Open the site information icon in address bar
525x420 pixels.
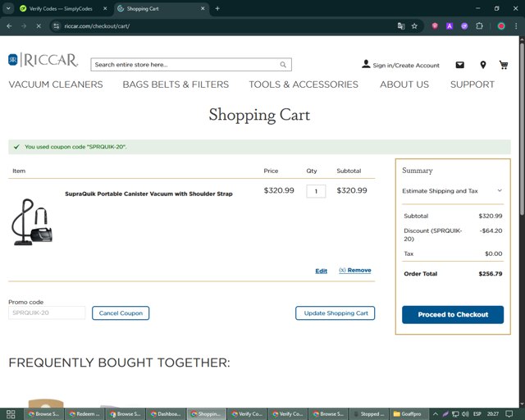pos(57,25)
